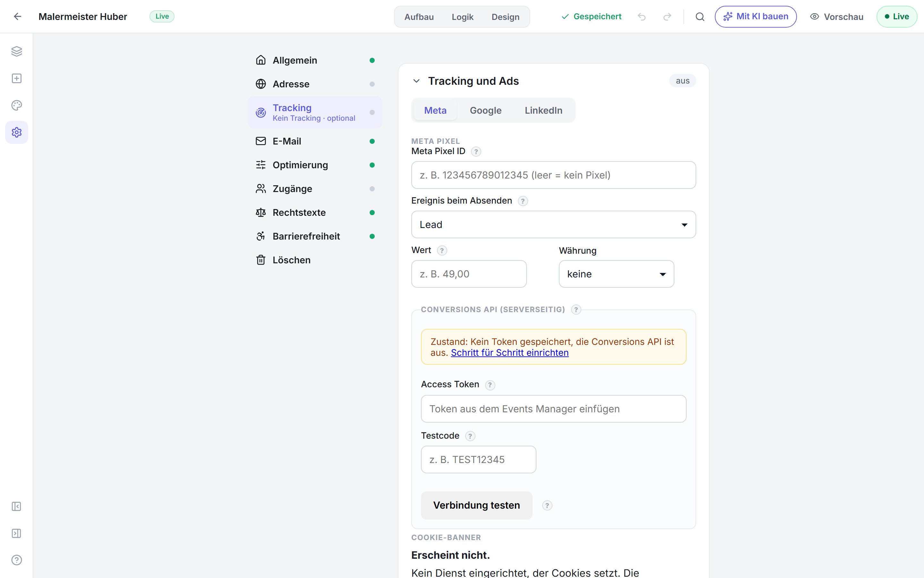Click help icon next to Verbindung testen
The width and height of the screenshot is (924, 578).
click(x=547, y=506)
